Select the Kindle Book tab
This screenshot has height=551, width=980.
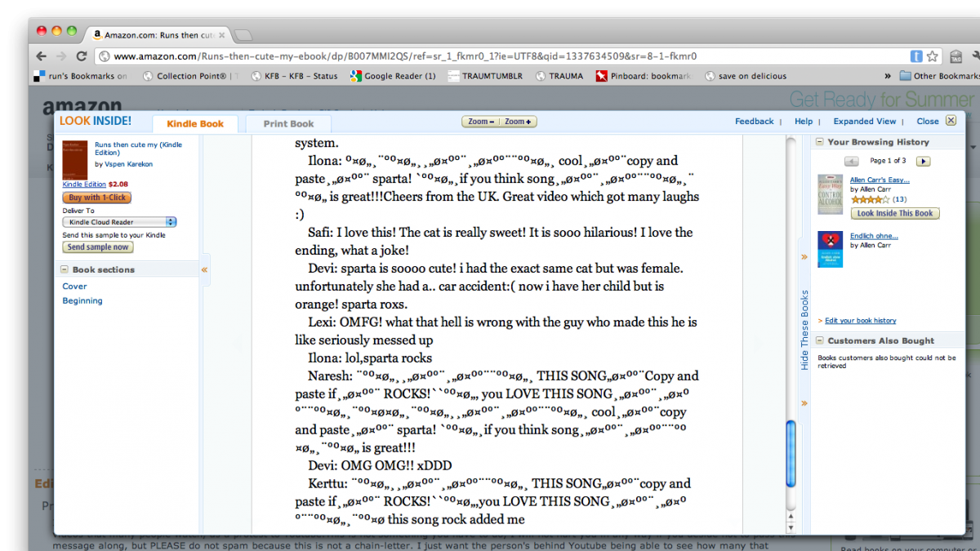[x=195, y=124]
